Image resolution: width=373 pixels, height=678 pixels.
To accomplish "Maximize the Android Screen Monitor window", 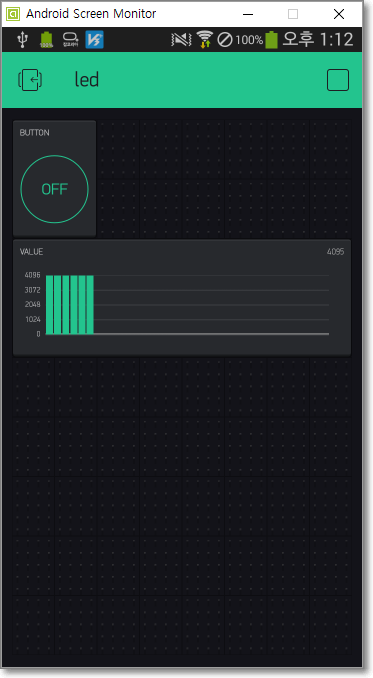I will pos(293,14).
